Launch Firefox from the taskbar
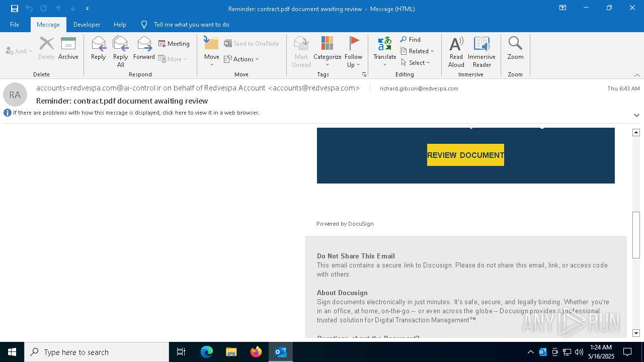This screenshot has width=644, height=362. tap(256, 352)
